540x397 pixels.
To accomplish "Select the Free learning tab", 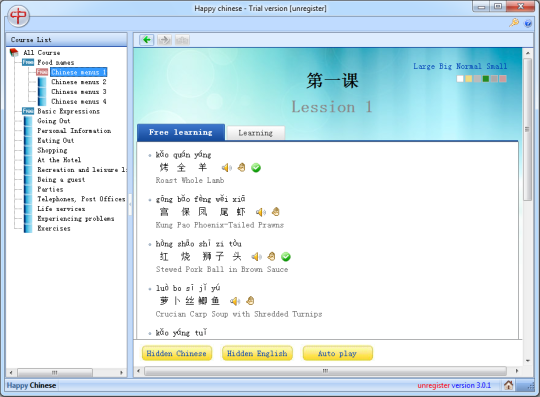I will 181,132.
